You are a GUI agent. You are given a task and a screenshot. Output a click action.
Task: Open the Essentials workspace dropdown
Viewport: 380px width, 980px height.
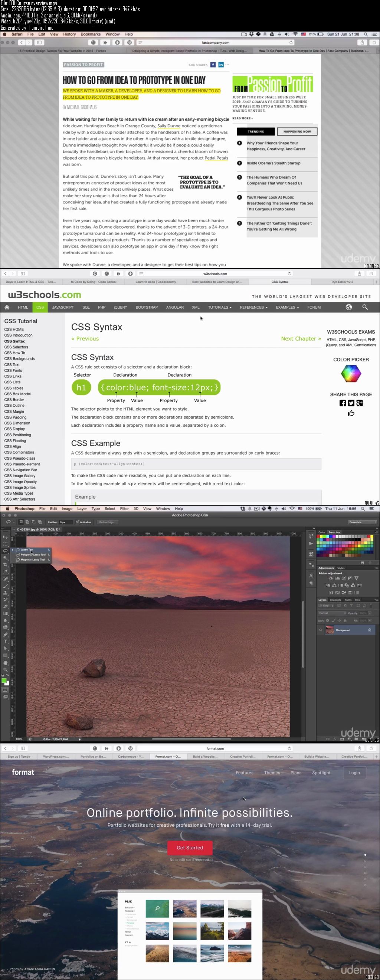pos(363,522)
